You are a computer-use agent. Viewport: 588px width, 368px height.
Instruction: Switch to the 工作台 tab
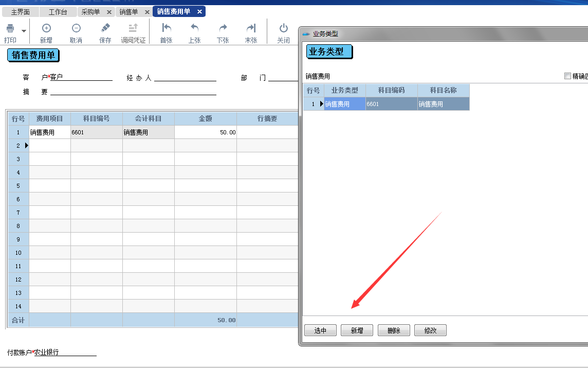pos(58,12)
